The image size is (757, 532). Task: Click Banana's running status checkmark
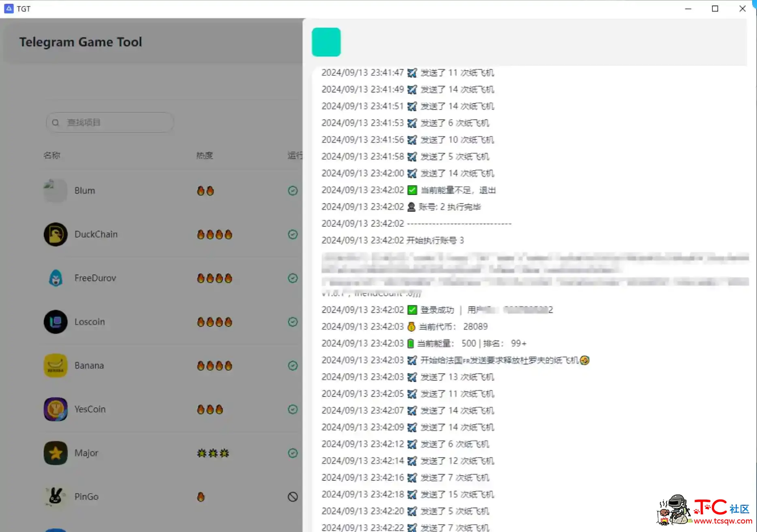point(293,365)
